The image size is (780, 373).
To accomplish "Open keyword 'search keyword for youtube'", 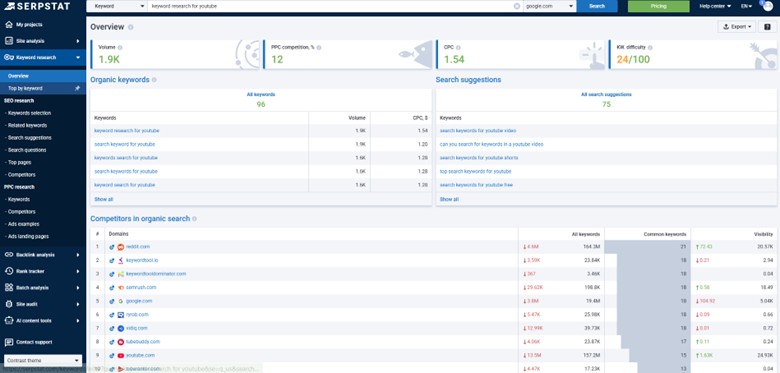I will 125,144.
